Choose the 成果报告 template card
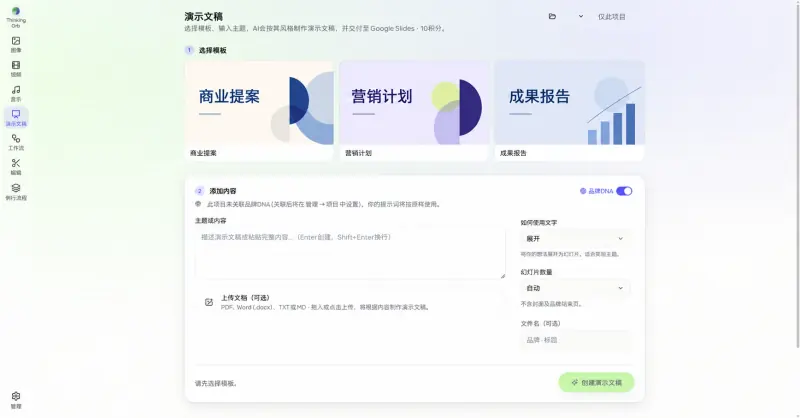800x418 pixels. click(569, 111)
